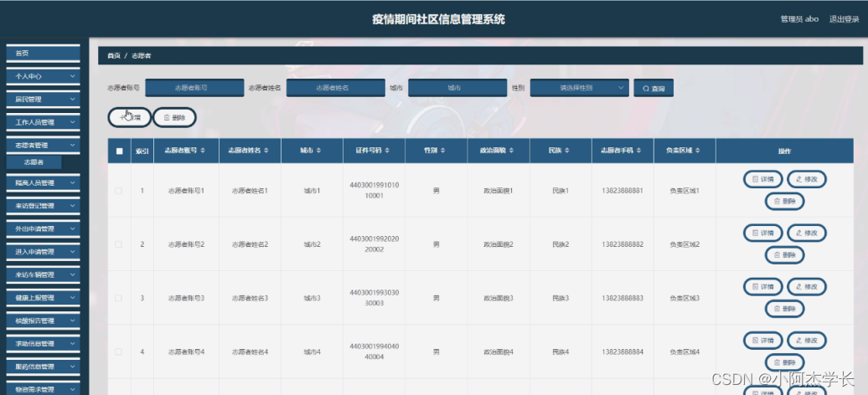Sort table by 志愿者姓名 column arrows
This screenshot has width=868, height=395.
266,151
